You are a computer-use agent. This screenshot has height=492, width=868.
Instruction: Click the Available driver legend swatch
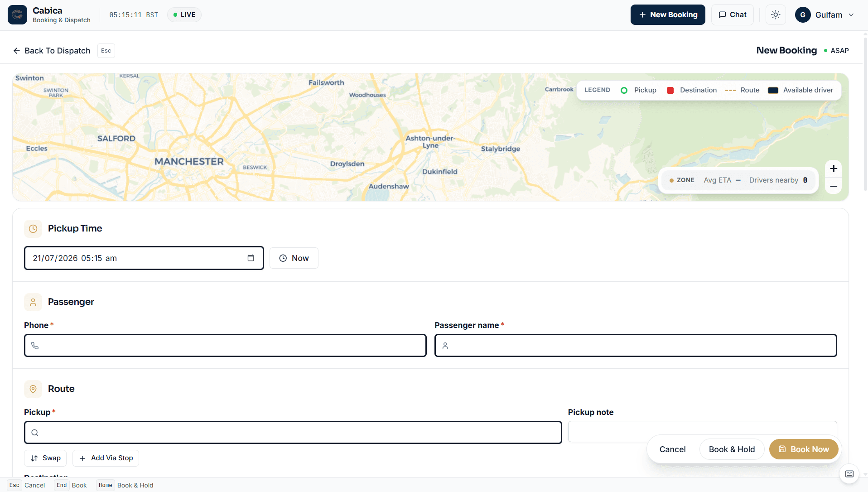(x=773, y=90)
